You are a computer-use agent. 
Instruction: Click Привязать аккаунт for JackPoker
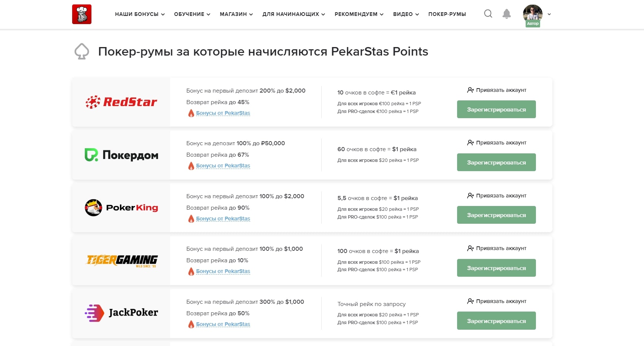(x=497, y=301)
